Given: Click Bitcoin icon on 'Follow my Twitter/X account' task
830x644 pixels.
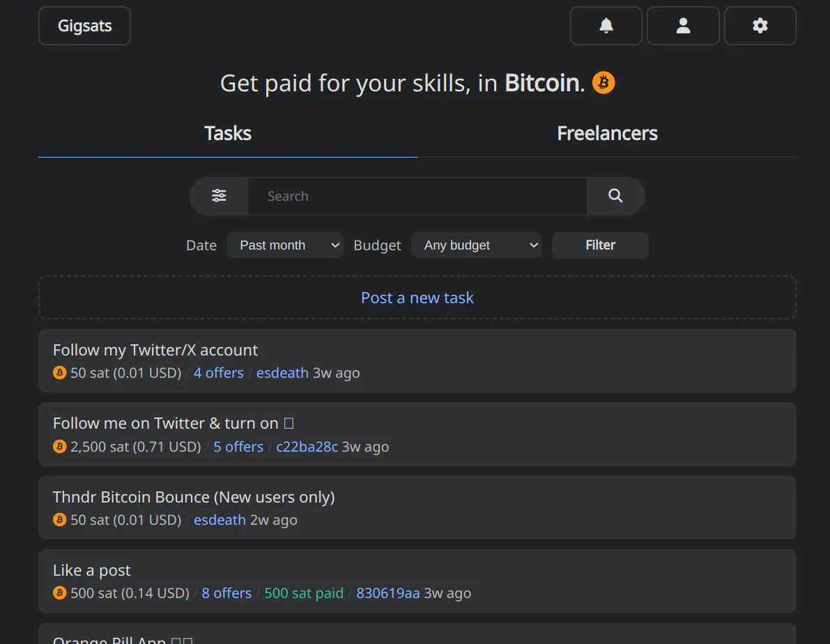Looking at the screenshot, I should tap(60, 372).
